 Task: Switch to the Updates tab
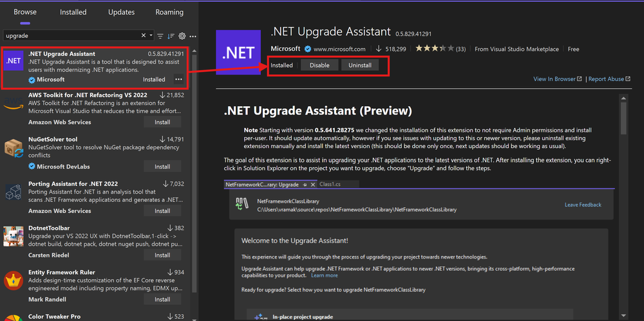click(x=121, y=12)
